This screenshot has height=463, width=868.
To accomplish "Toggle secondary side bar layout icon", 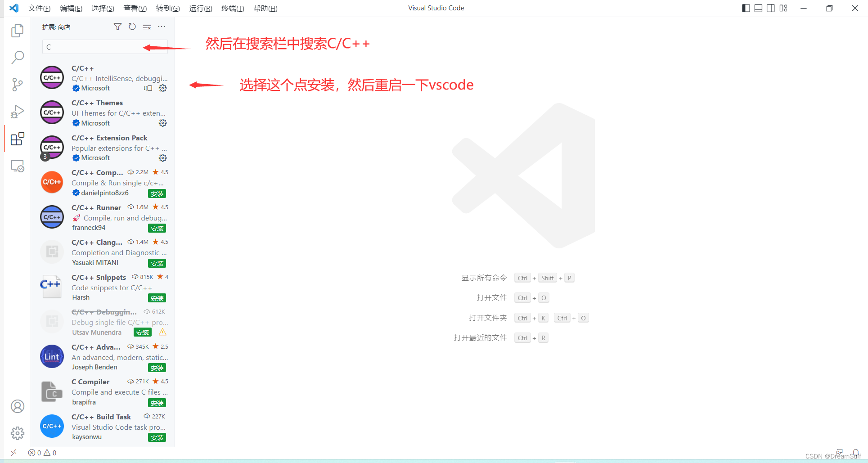I will (x=771, y=8).
